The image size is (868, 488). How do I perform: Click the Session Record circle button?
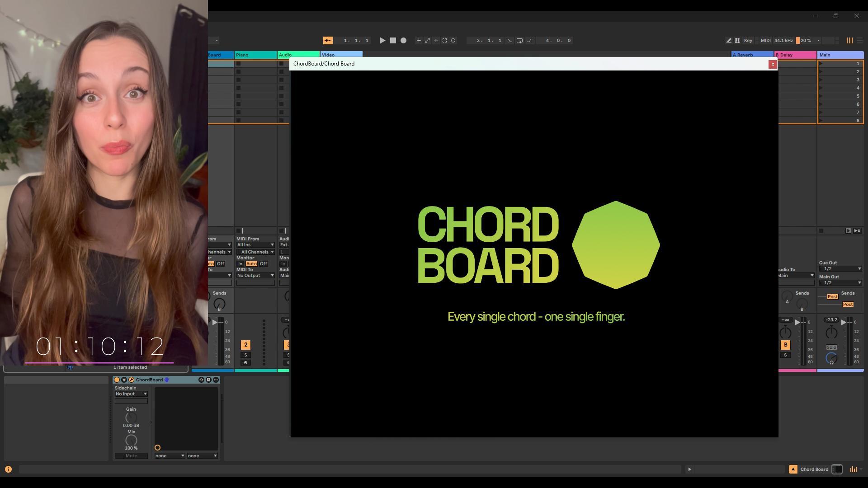(453, 41)
